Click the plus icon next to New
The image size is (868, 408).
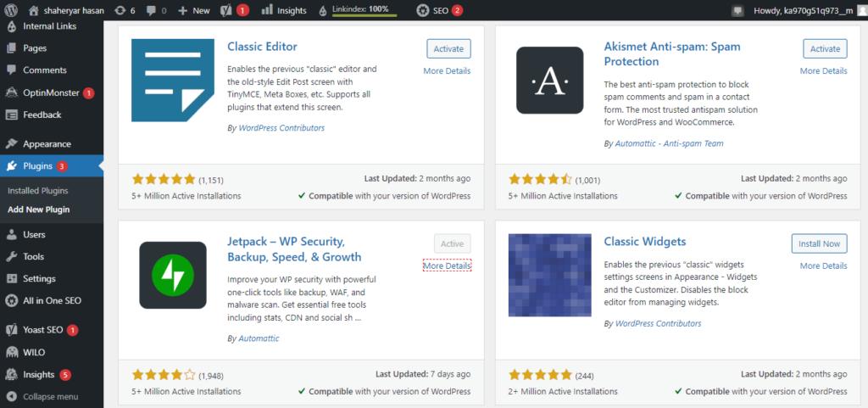[184, 10]
